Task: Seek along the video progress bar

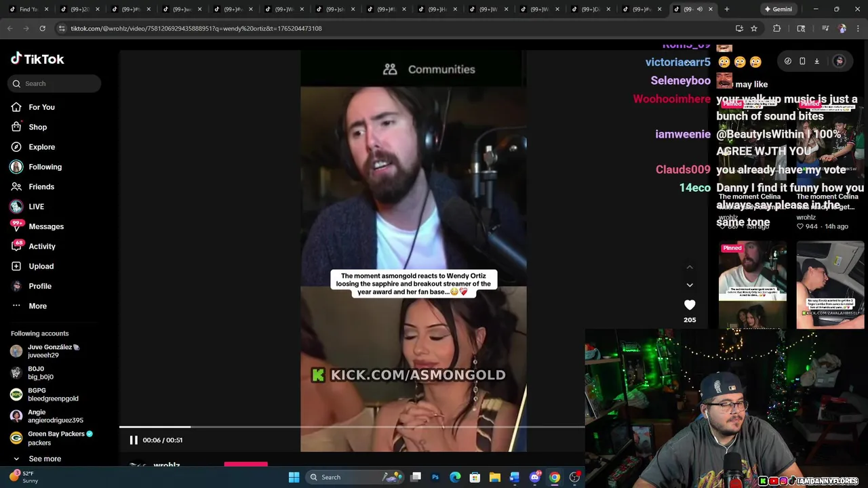Action: pos(352,427)
